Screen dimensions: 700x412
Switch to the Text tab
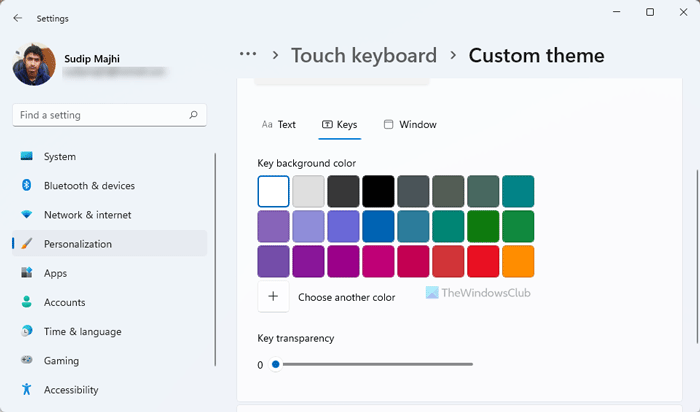pyautogui.click(x=279, y=125)
